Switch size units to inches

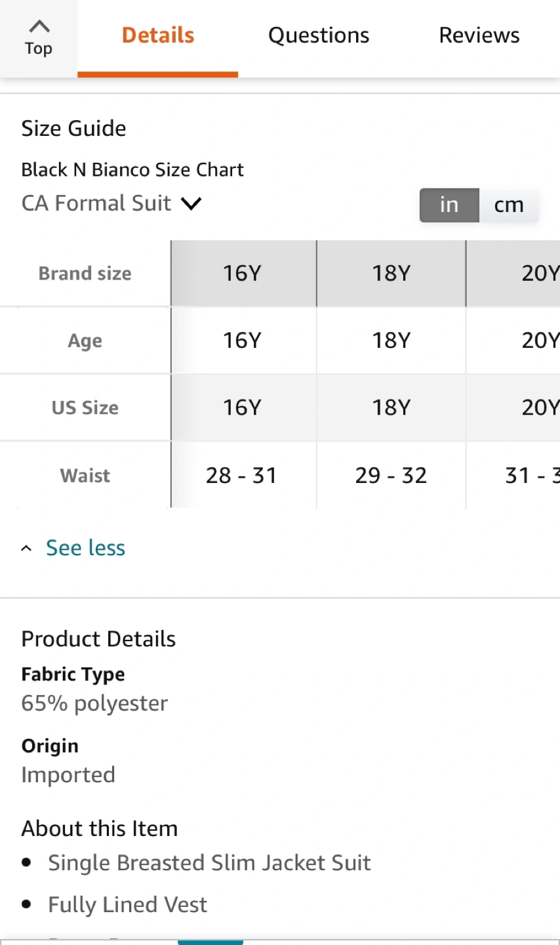[449, 205]
